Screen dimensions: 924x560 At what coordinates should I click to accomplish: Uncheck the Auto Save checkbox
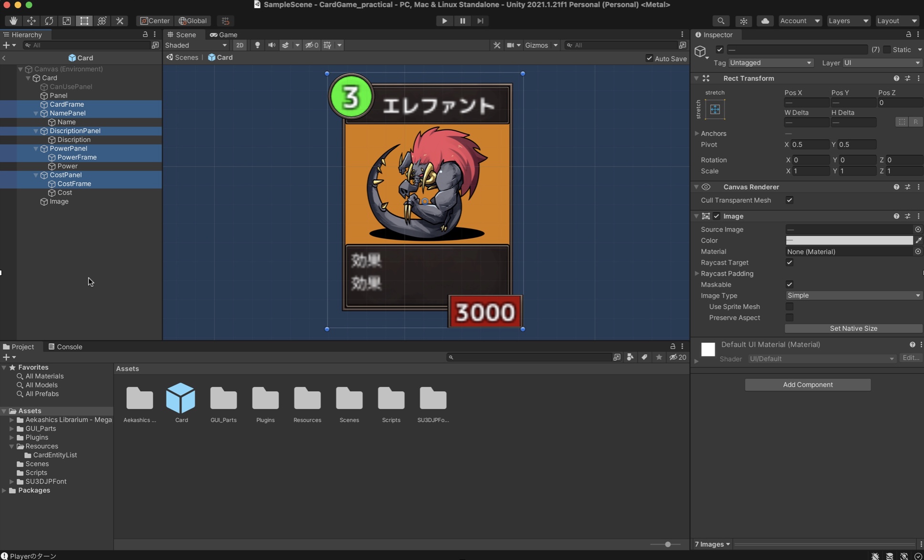pos(649,58)
